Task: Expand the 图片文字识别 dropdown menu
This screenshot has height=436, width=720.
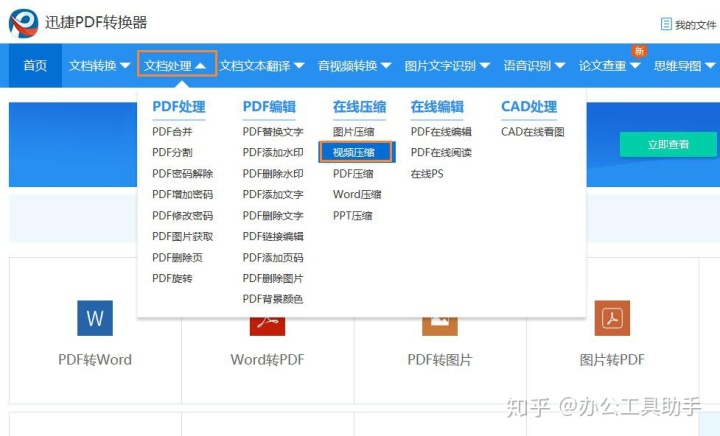Action: click(x=447, y=66)
